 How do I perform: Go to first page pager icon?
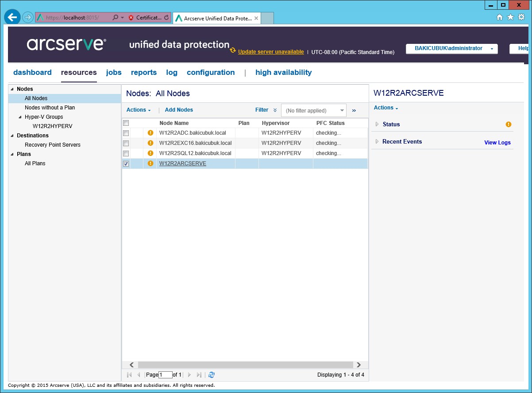(129, 375)
